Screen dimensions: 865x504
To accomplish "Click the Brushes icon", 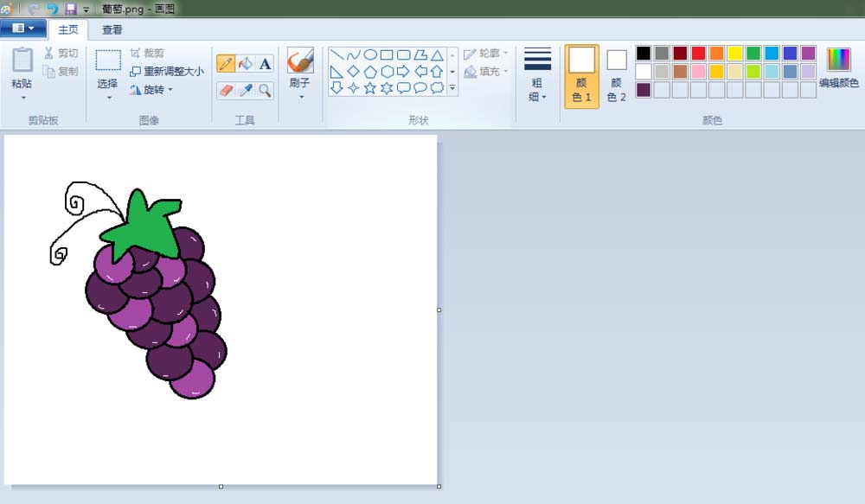I will click(301, 61).
